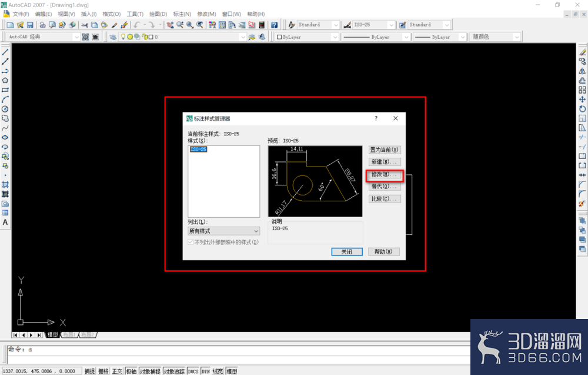Viewport: 588px width, 375px height.
Task: Open the 列出 所有样式 dropdown
Action: pos(224,231)
